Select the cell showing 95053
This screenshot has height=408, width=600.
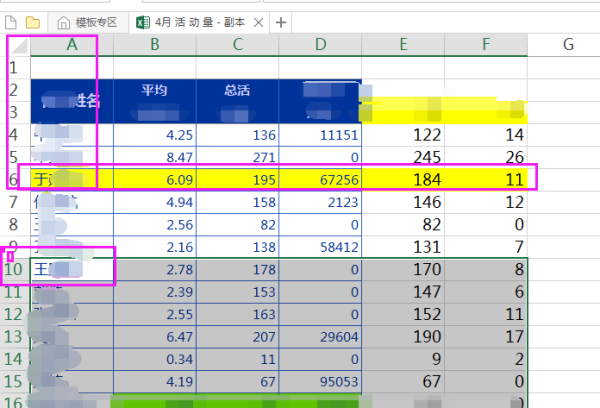tap(319, 380)
